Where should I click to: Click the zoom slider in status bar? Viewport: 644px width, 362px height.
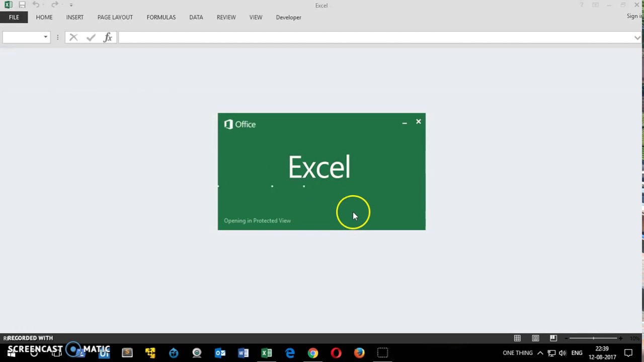[594, 338]
